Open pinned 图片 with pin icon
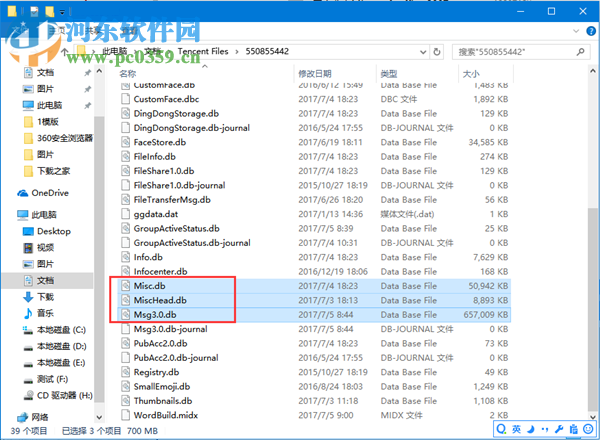 pos(45,89)
